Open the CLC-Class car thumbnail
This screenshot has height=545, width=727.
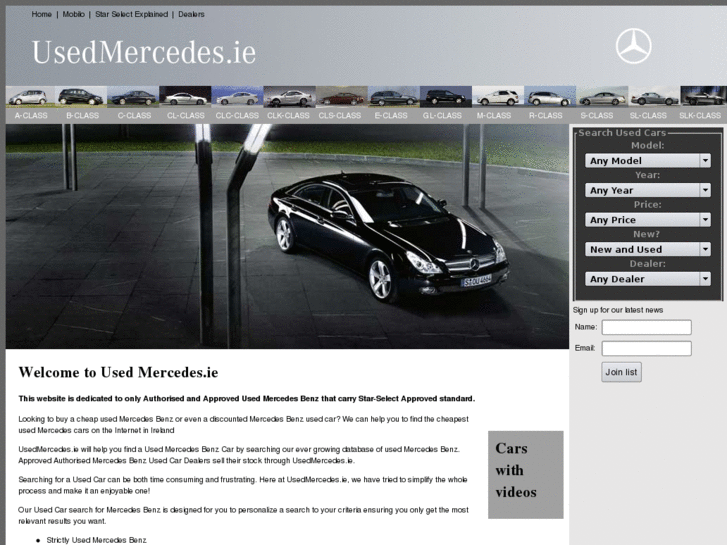(x=237, y=97)
